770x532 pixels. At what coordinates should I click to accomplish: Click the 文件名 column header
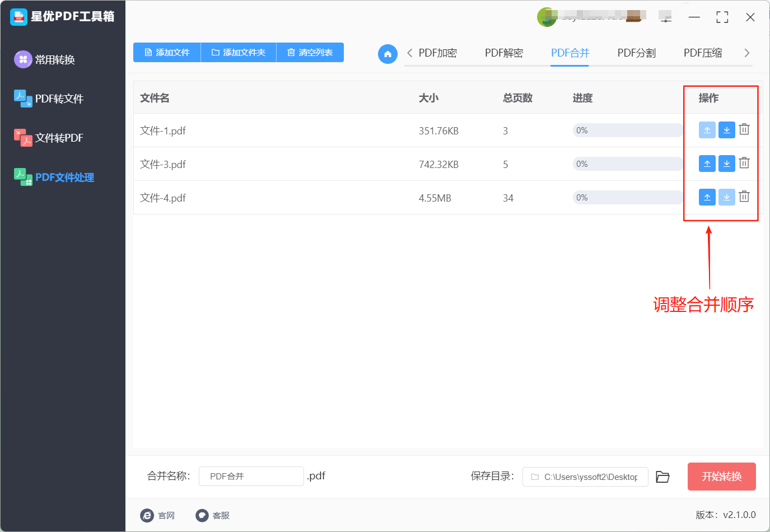[155, 98]
